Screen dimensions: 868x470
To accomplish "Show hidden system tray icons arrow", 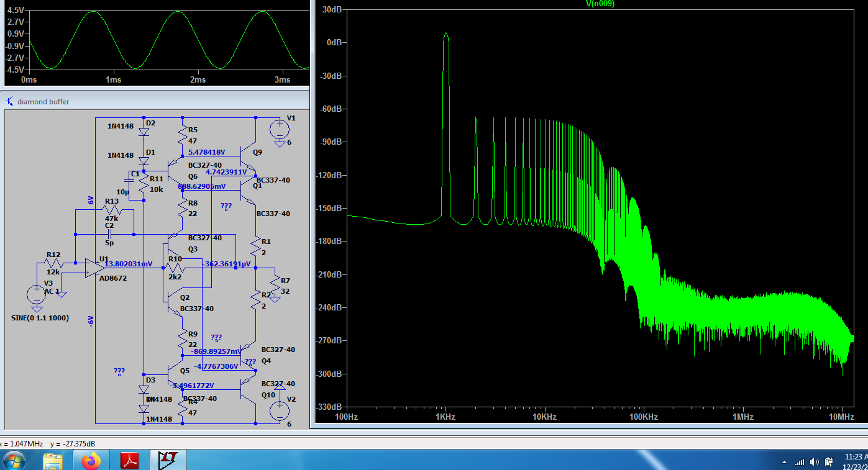I will coord(784,463).
